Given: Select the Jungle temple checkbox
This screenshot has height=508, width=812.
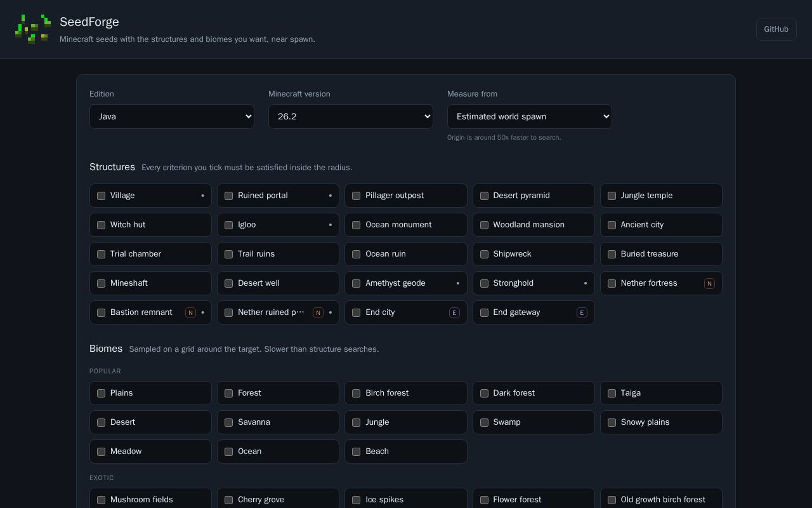Looking at the screenshot, I should pos(612,196).
